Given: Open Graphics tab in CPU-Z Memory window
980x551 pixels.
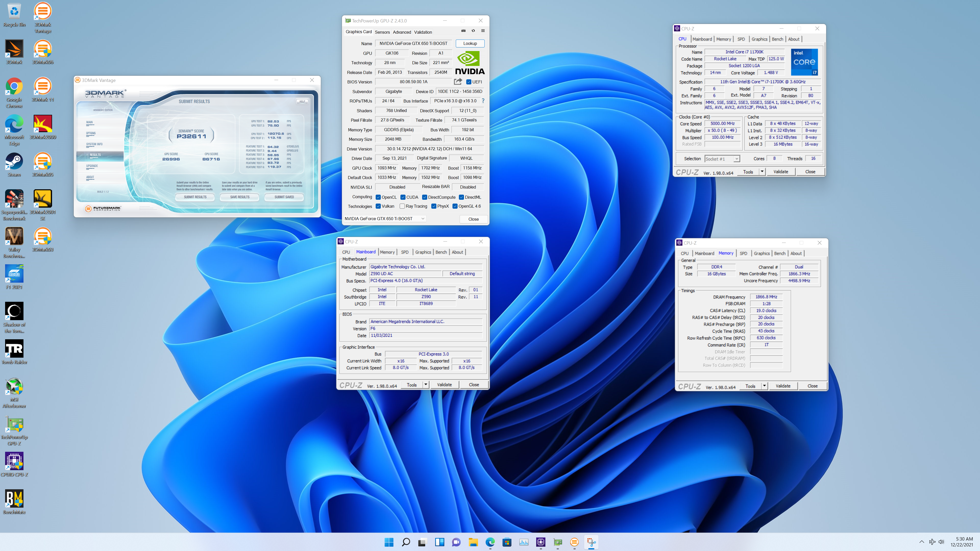Looking at the screenshot, I should [762, 253].
